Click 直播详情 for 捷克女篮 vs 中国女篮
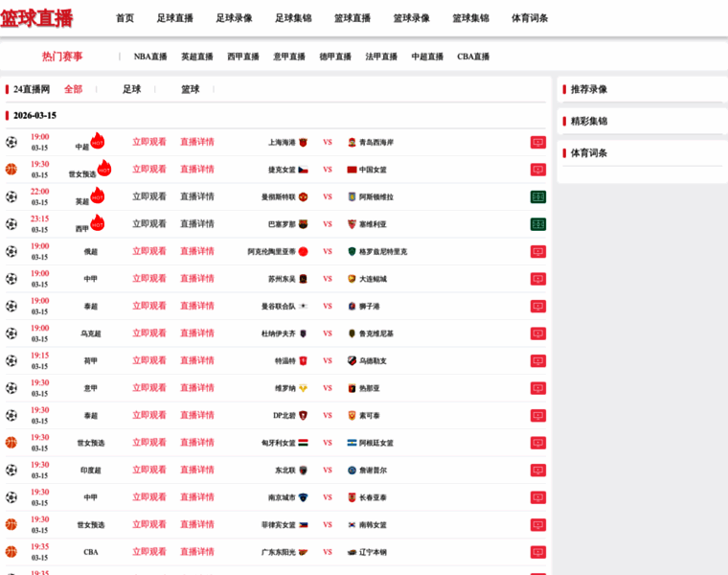The image size is (728, 575). point(197,170)
